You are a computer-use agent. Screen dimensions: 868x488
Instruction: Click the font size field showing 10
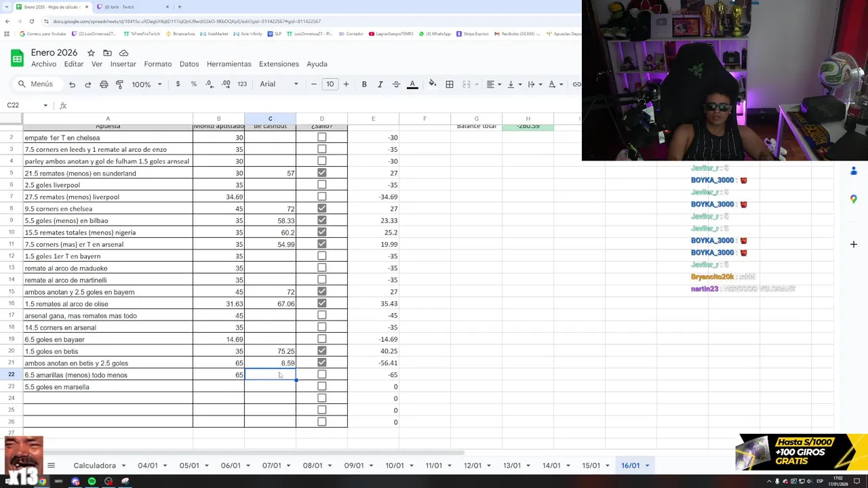(x=330, y=84)
